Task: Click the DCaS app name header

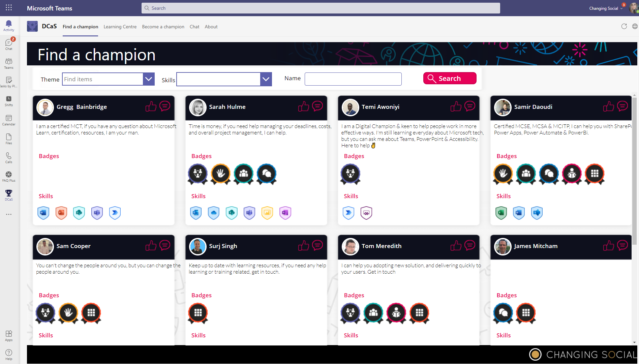Action: (x=49, y=26)
